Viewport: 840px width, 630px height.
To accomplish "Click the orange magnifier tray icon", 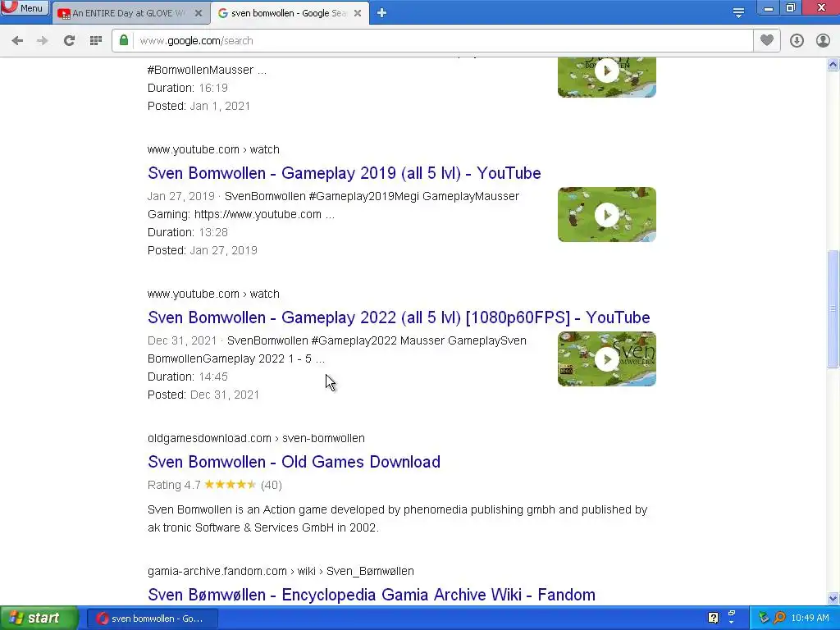I will 779,619.
